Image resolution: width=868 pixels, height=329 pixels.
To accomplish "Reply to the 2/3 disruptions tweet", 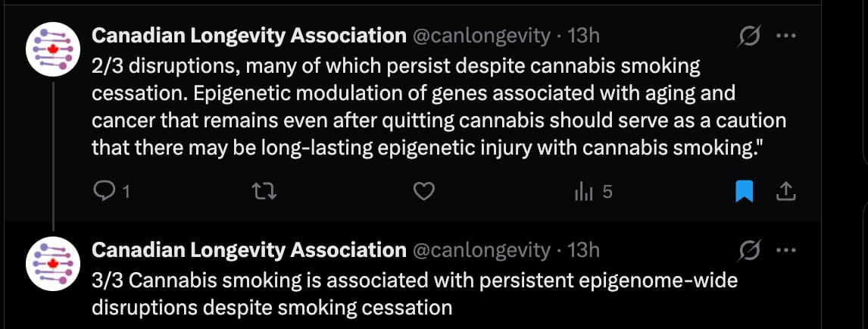I will pos(102,192).
